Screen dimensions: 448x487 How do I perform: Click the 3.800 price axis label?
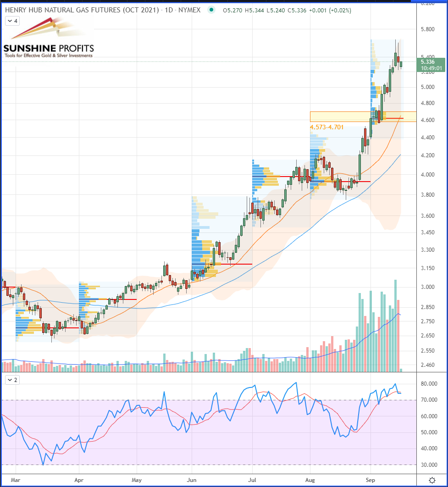(x=427, y=195)
